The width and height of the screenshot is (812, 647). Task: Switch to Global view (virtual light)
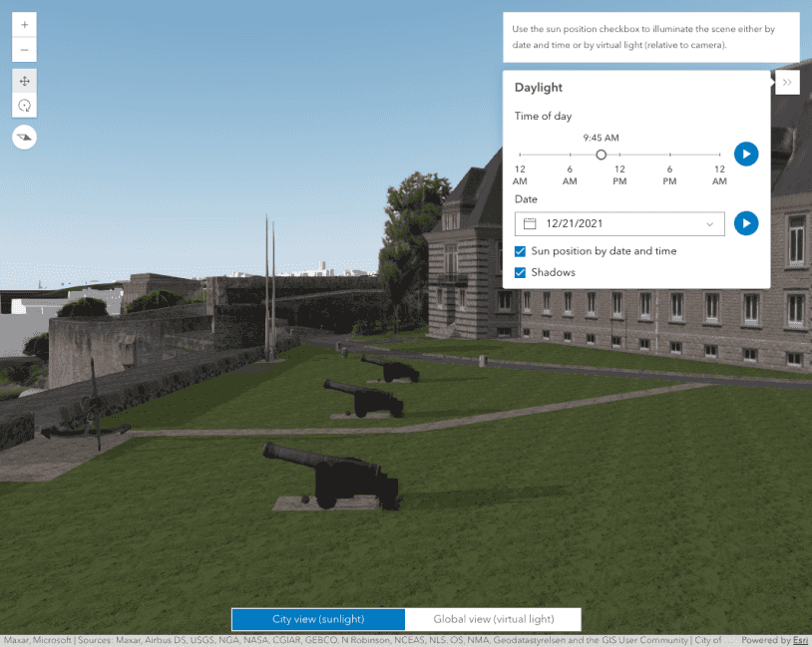[493, 619]
